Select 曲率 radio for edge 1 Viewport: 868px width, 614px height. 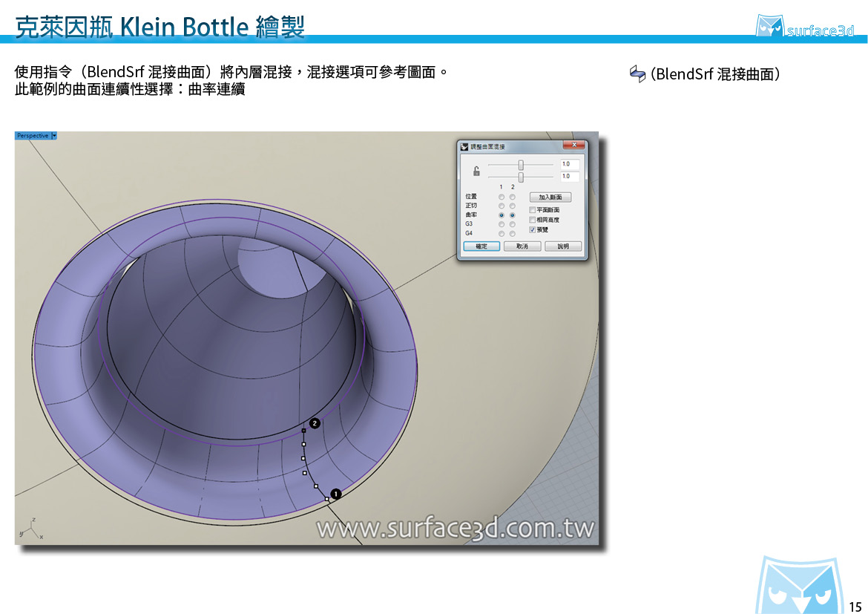tap(501, 215)
